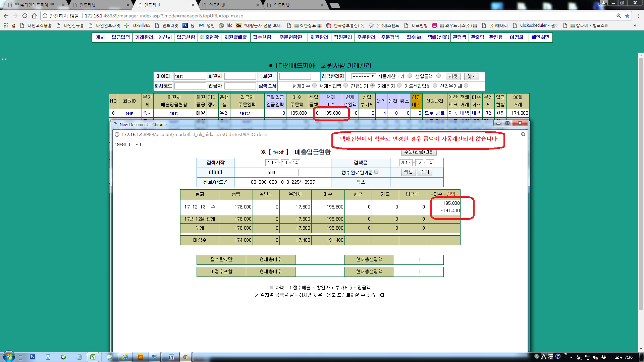
Task: Click the 회원사 search input field
Action: coord(240,76)
